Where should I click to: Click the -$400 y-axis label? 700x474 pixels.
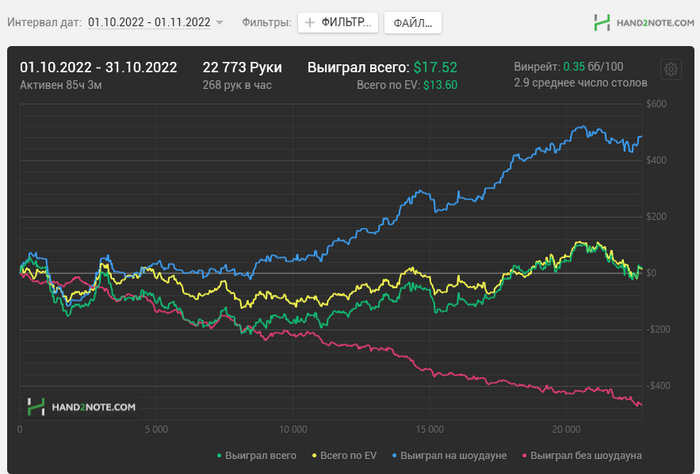[658, 386]
